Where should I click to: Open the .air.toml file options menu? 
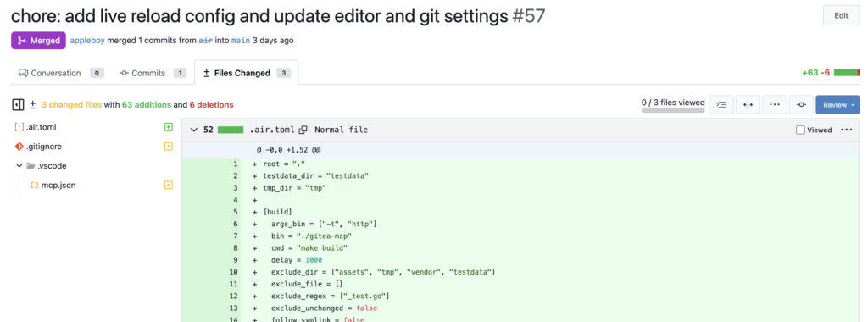click(x=847, y=130)
